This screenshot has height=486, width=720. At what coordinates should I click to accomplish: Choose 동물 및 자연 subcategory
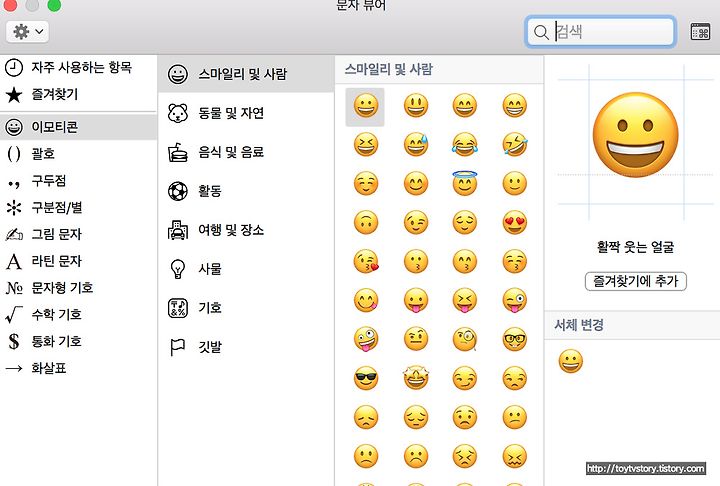(246, 113)
